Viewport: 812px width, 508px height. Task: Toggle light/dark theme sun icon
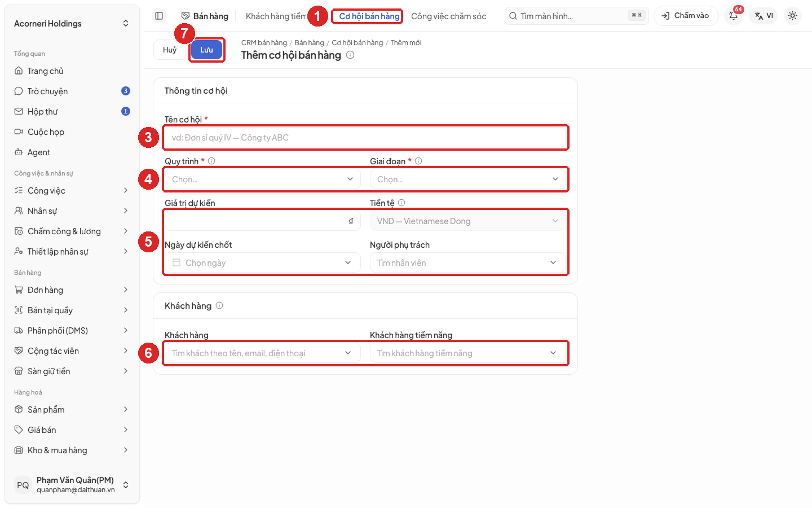792,16
